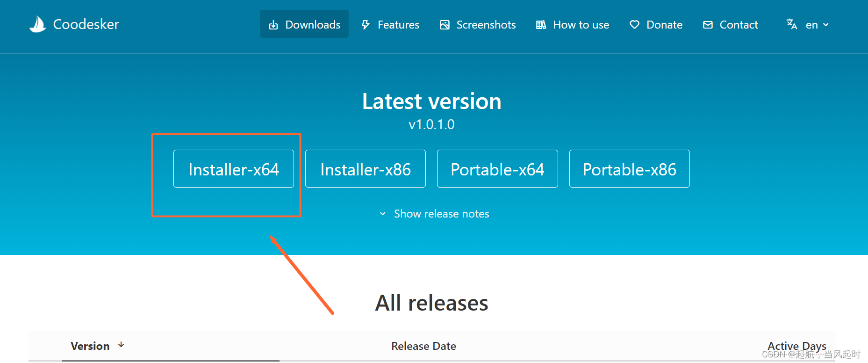
Task: Click the chevron next to en
Action: pyautogui.click(x=826, y=25)
